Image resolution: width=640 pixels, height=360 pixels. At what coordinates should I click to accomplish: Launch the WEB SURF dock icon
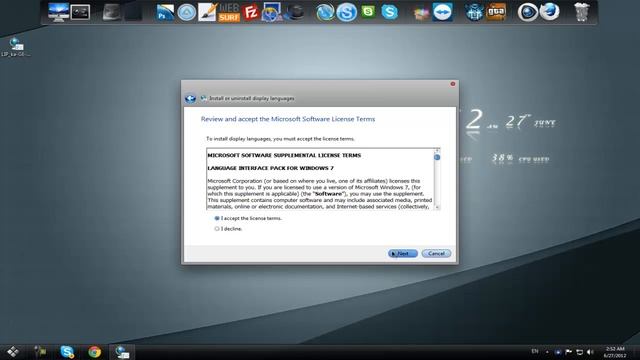[229, 12]
